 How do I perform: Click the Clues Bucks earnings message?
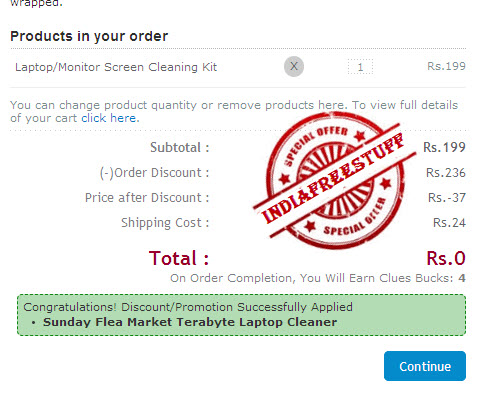318,278
